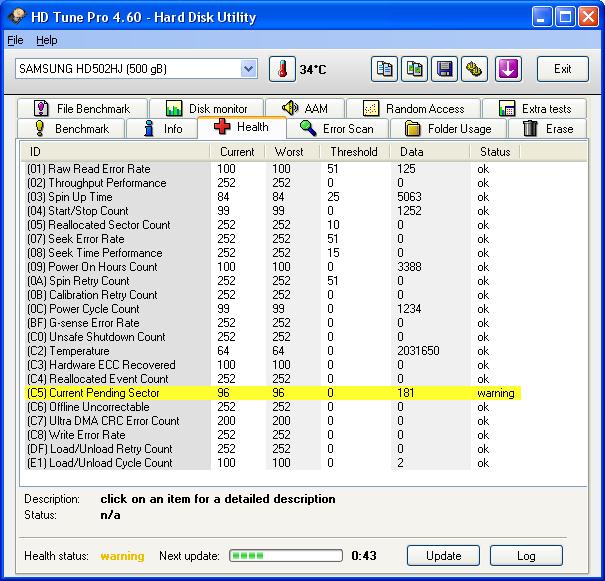Select (0A) Spin Retry Count row
Viewport: 605px width, 581px height.
[272, 281]
